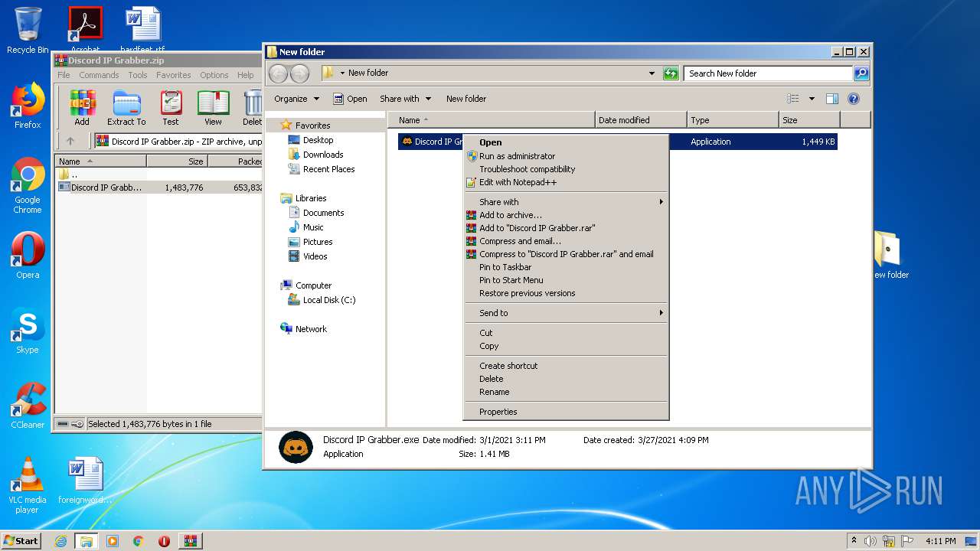The width and height of the screenshot is (980, 551).
Task: Select Copy in context menu
Action: pos(566,346)
